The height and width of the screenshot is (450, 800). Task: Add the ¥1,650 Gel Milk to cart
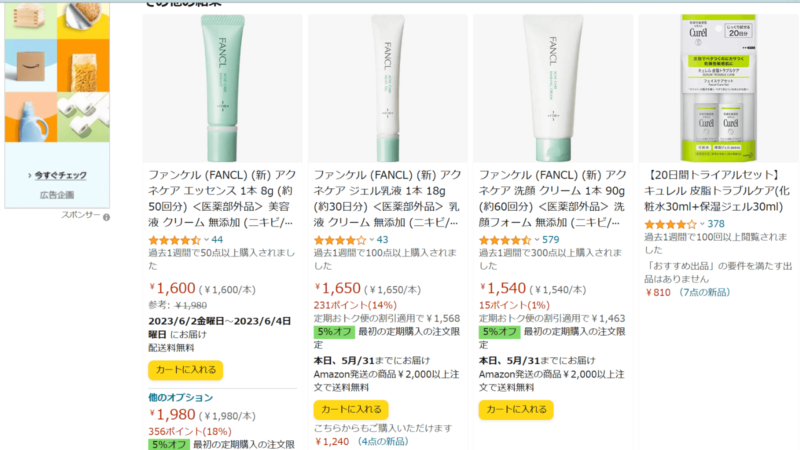pos(351,409)
